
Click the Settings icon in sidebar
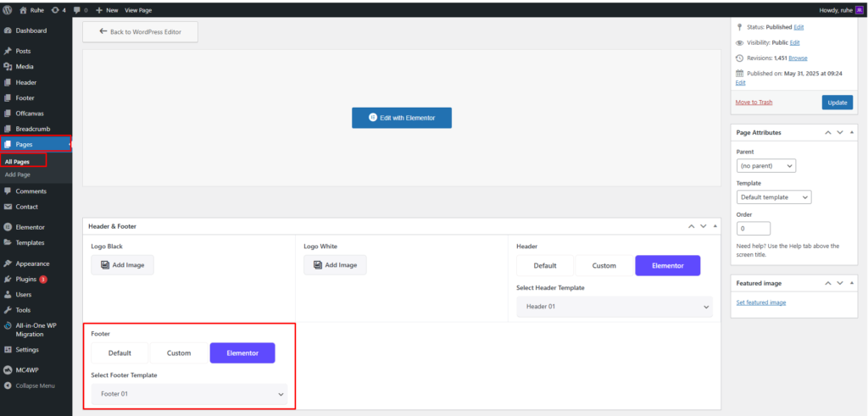coord(8,350)
